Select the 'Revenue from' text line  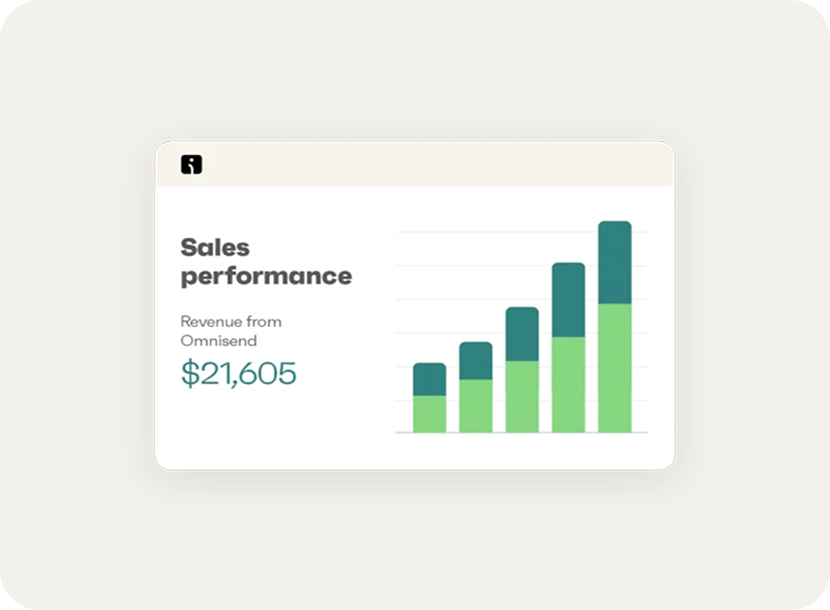pyautogui.click(x=231, y=322)
